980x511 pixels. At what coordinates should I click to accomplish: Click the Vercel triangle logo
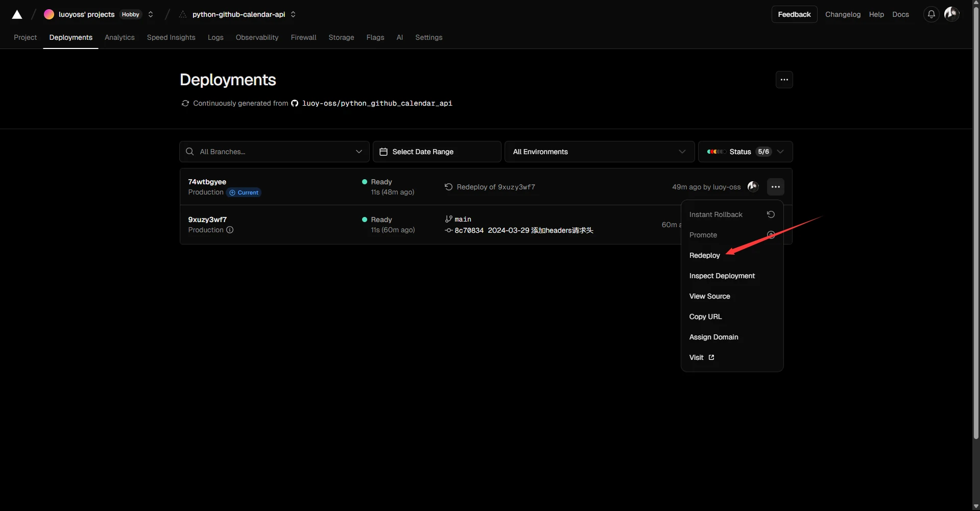click(x=17, y=14)
